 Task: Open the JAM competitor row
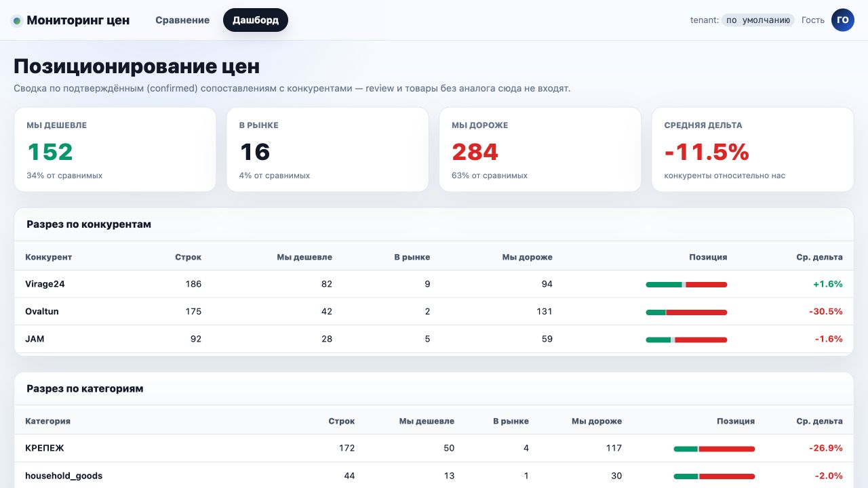(x=434, y=339)
